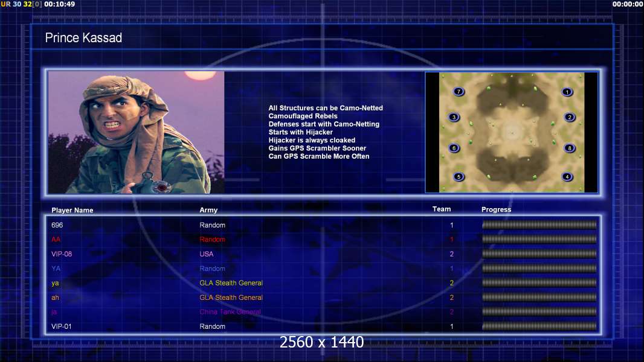The width and height of the screenshot is (644, 362).
Task: Click GLA Stealth General for player ah
Action: [x=231, y=297]
